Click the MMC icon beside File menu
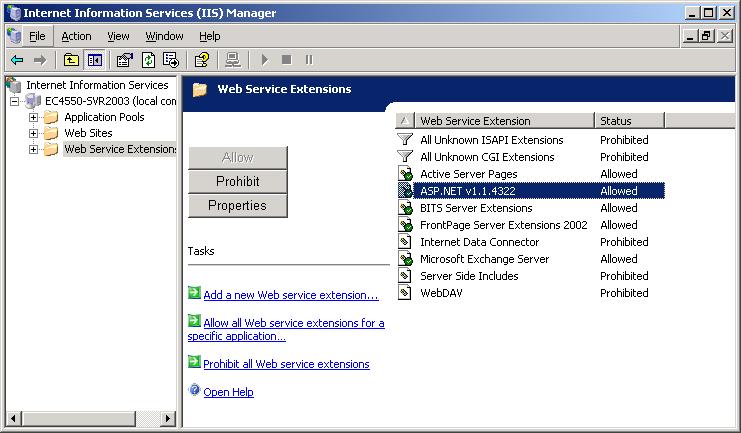Image resolution: width=741 pixels, height=433 pixels. click(x=14, y=36)
